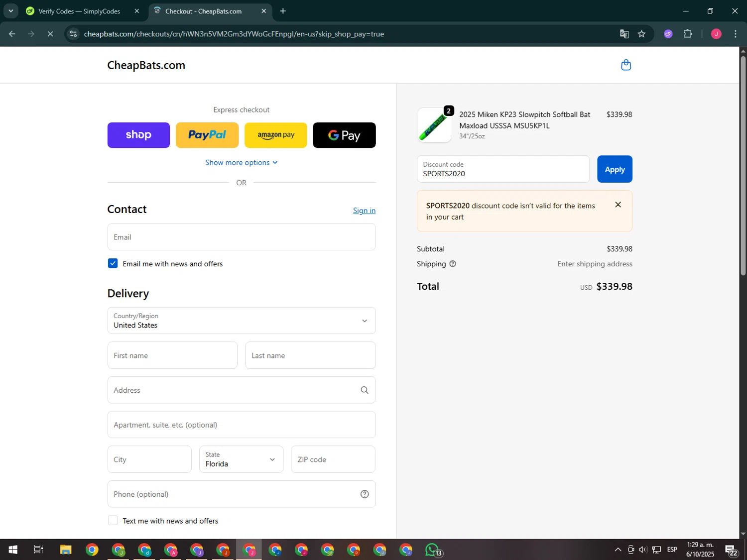Focus the Apartment, suite field
The image size is (747, 560).
click(242, 425)
